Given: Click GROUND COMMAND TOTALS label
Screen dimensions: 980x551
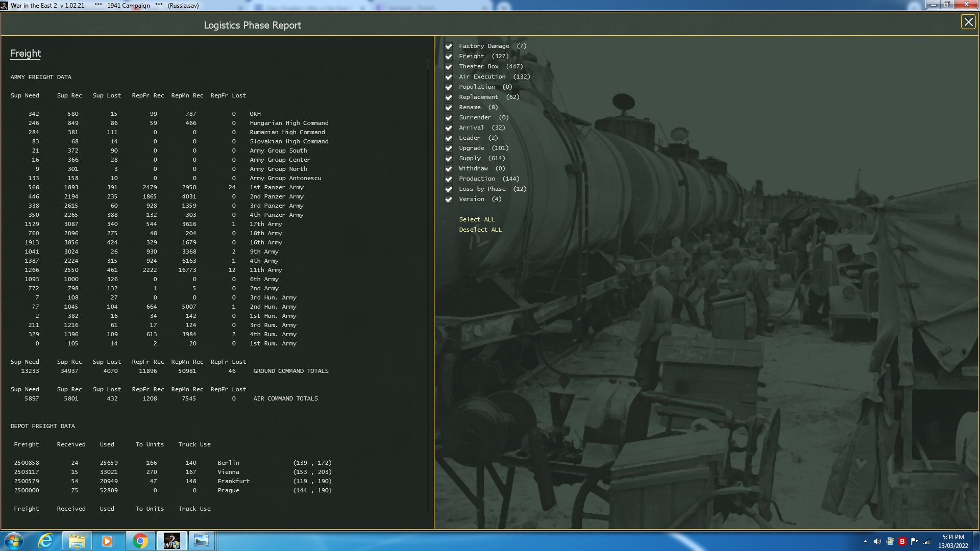Looking at the screenshot, I should [291, 371].
